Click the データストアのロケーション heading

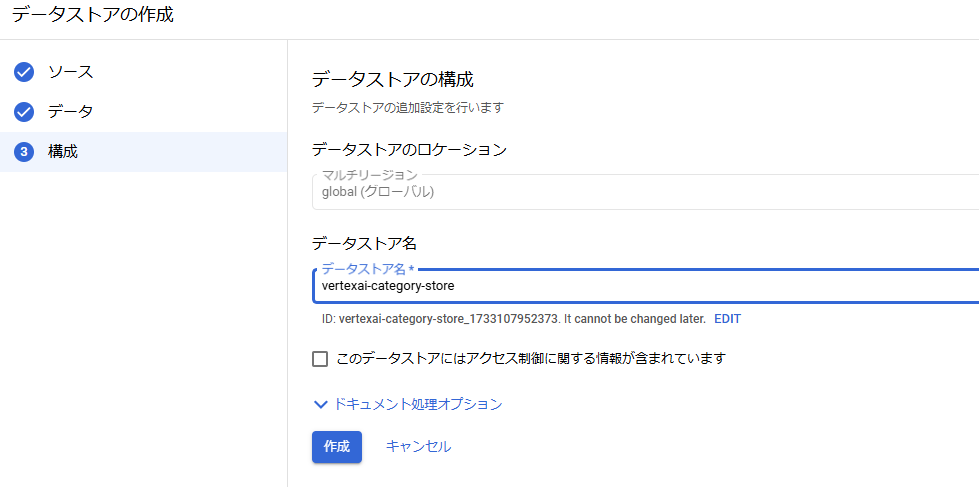coord(409,150)
